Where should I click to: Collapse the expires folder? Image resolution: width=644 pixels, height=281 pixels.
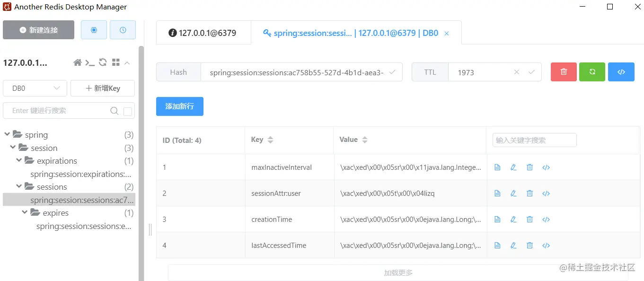pos(25,212)
